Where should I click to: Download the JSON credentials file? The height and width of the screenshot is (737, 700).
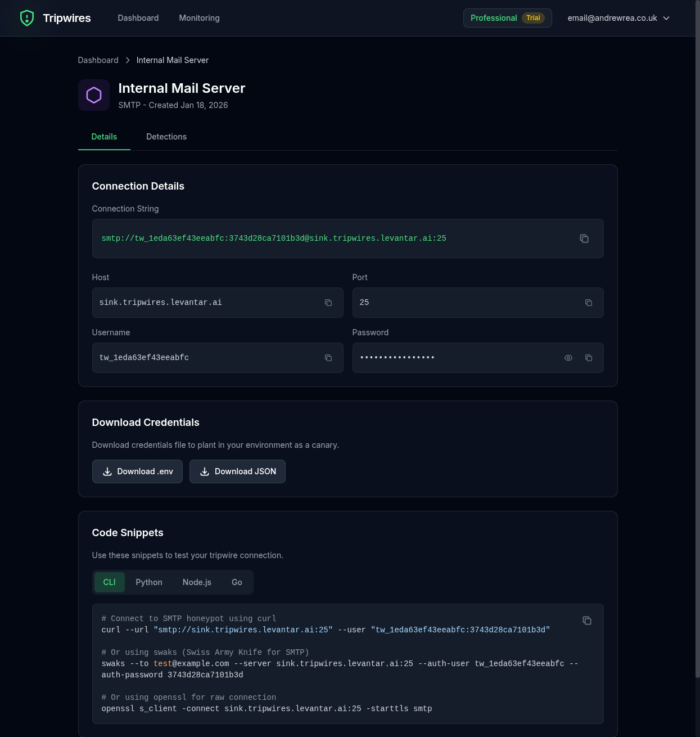click(x=237, y=471)
